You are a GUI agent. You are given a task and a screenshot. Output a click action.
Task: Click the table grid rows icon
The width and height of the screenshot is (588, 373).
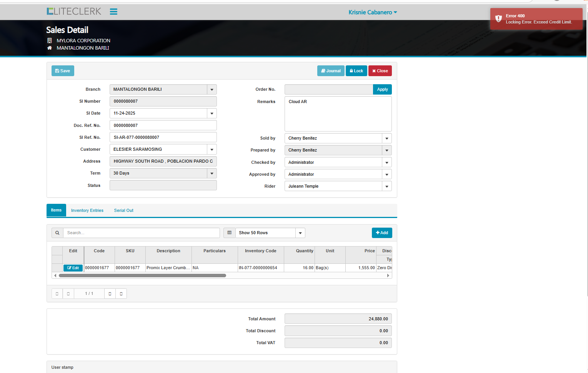(x=229, y=233)
